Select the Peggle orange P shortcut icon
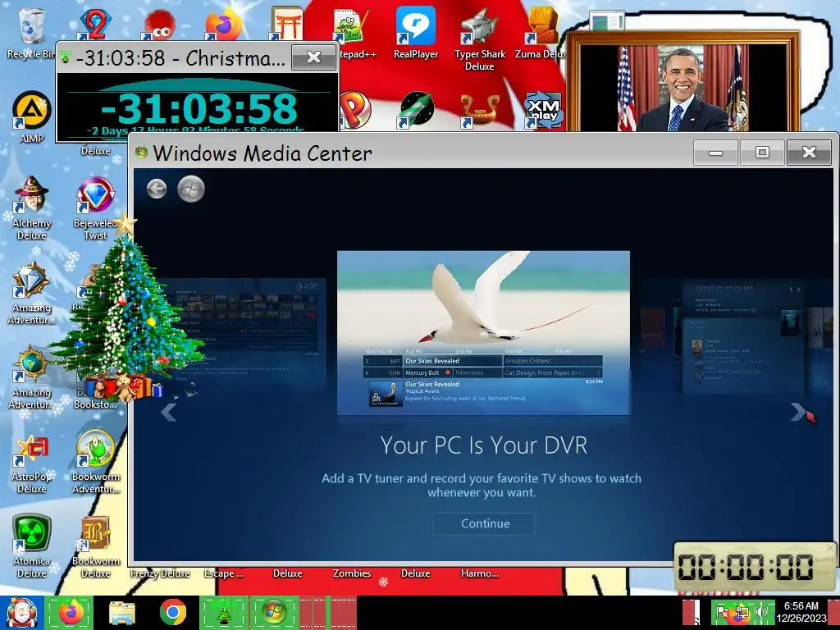 tap(354, 109)
